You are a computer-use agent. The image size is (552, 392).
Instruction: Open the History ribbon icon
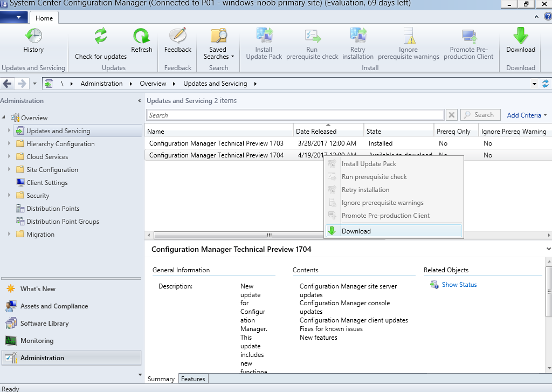33,40
